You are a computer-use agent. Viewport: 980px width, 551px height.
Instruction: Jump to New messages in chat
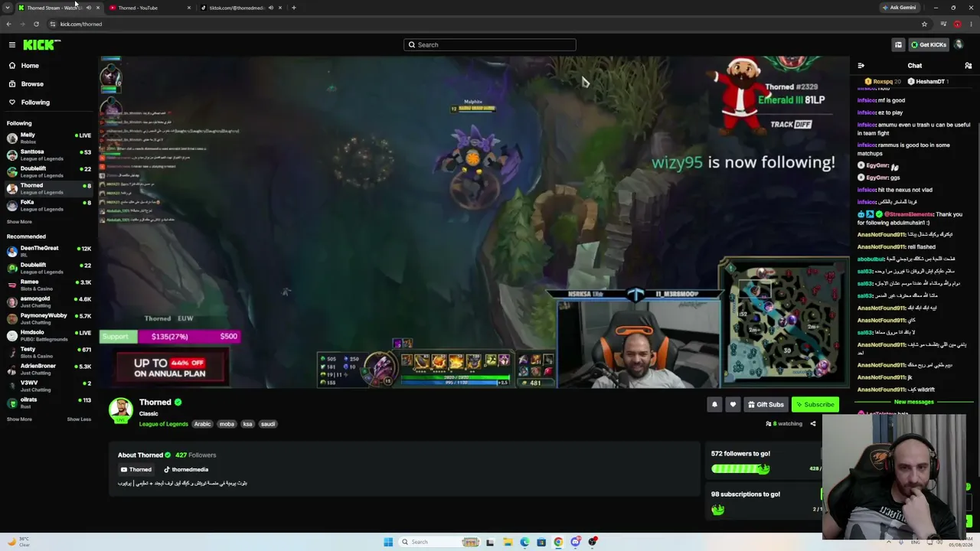click(x=914, y=402)
